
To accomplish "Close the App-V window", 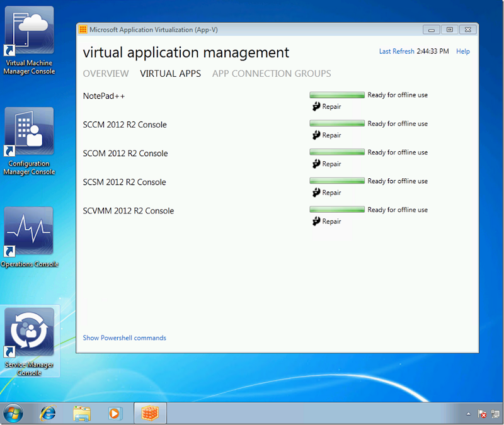I will [468, 30].
